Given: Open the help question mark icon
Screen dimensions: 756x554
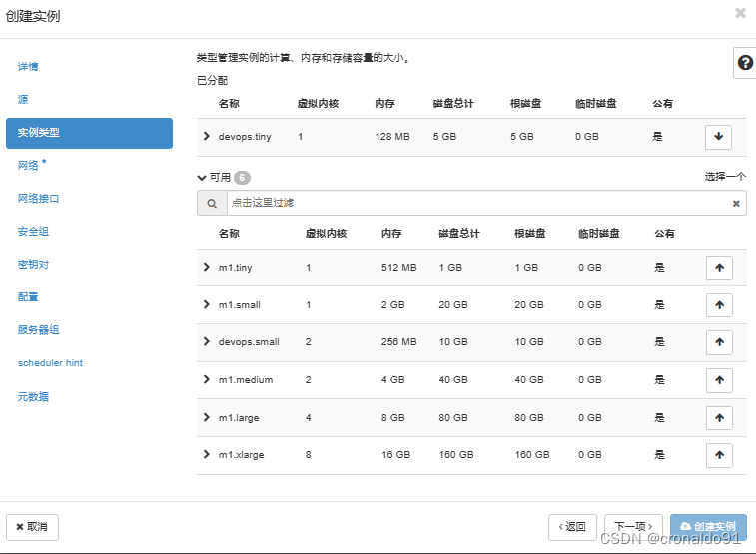Looking at the screenshot, I should pyautogui.click(x=745, y=63).
